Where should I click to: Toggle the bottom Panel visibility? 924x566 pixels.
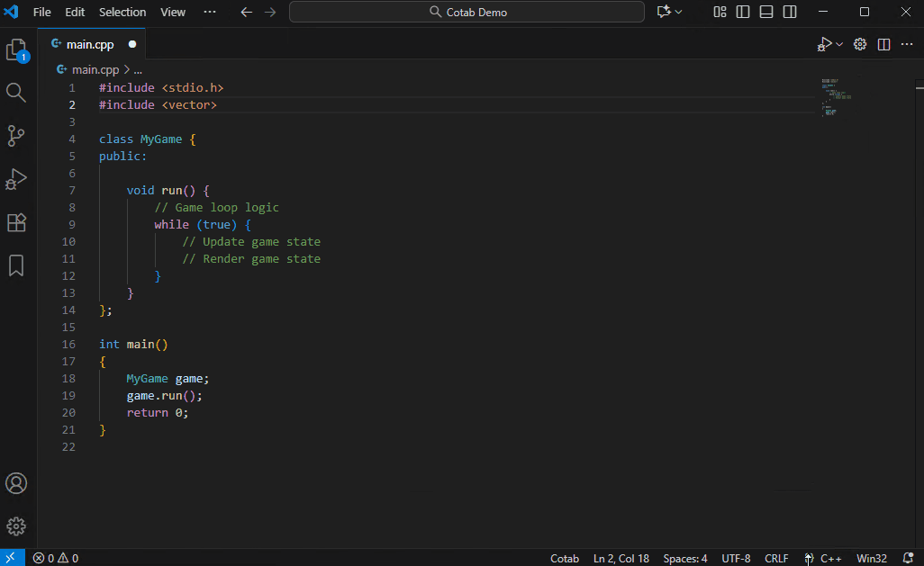766,12
